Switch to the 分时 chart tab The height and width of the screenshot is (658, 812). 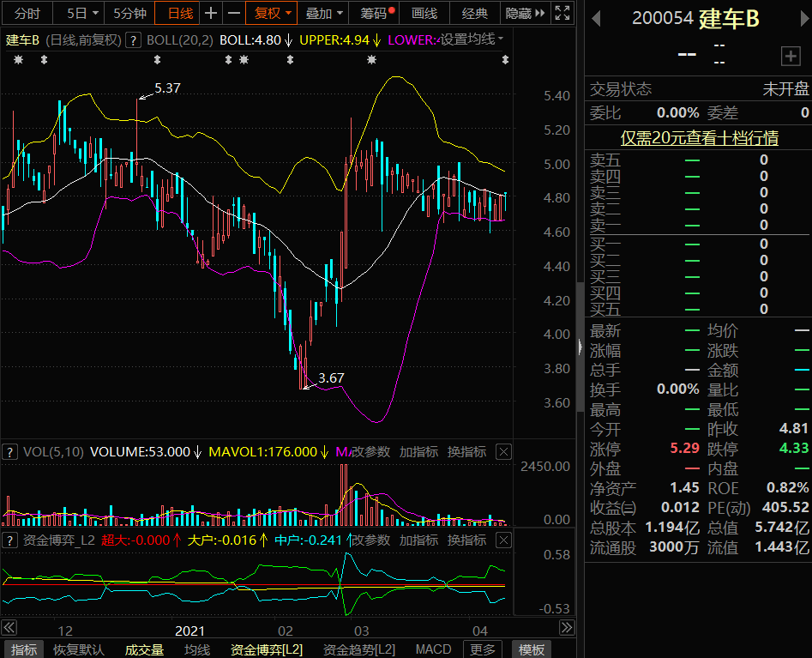27,13
